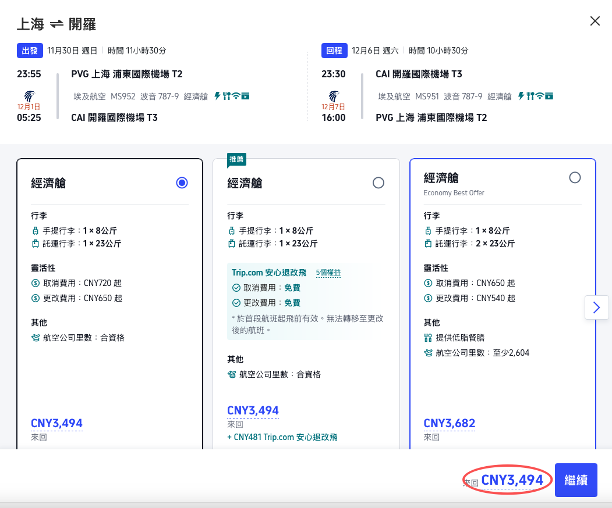Click the 推薦 recommended tag

pyautogui.click(x=237, y=159)
